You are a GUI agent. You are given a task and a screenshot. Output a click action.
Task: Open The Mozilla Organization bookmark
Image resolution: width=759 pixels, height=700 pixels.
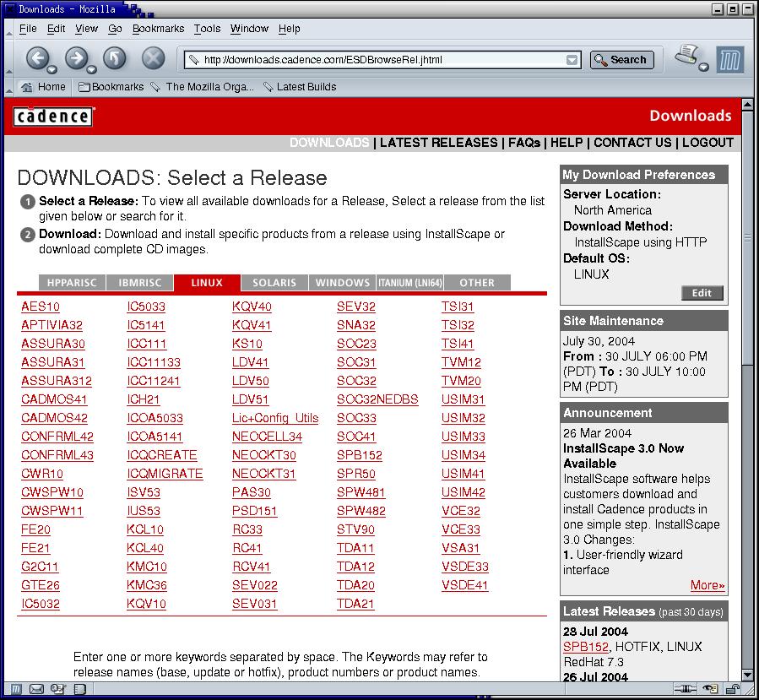click(x=203, y=87)
